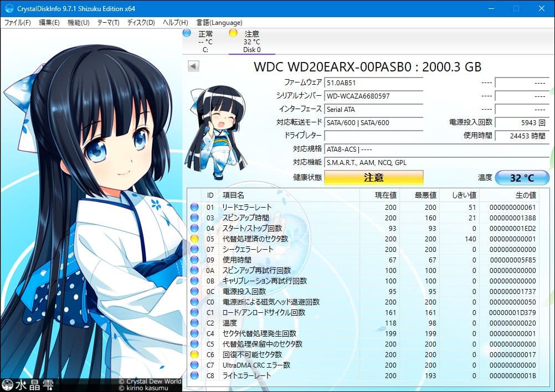
Task: Click the blue 32 °C temperature gauge
Action: [521, 177]
